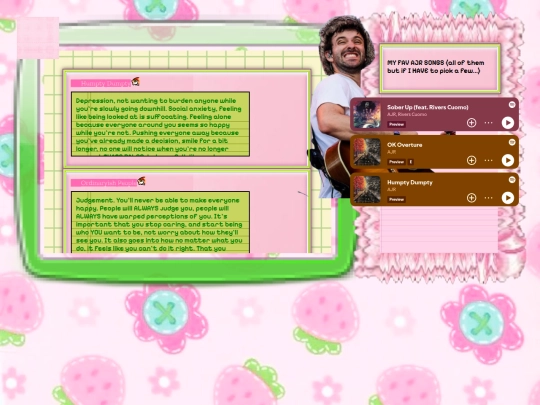540x405 pixels.
Task: Play the Sober Up track
Action: pos(508,123)
